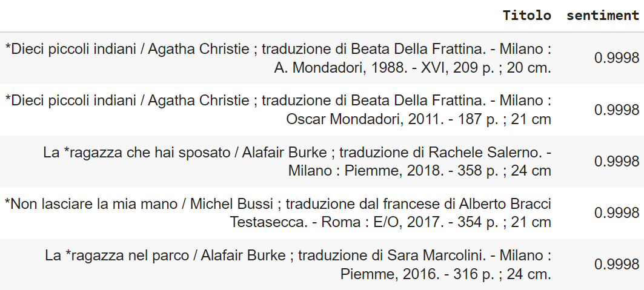Click sentiment value in the 1988 Mondadori row
The width and height of the screenshot is (644, 290).
617,58
